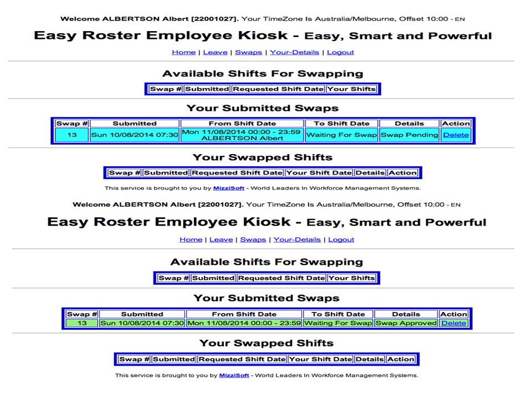
Task: Click the lower Easy Roster Employee Kiosk title
Action: [267, 222]
